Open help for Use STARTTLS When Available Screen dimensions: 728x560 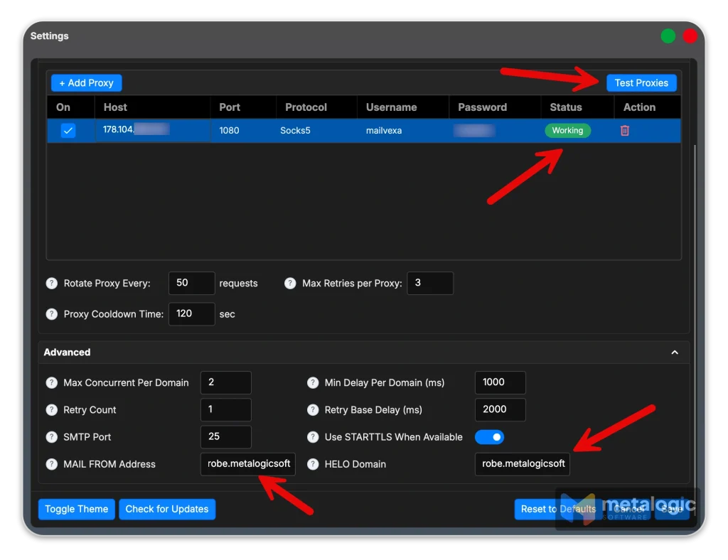click(313, 437)
